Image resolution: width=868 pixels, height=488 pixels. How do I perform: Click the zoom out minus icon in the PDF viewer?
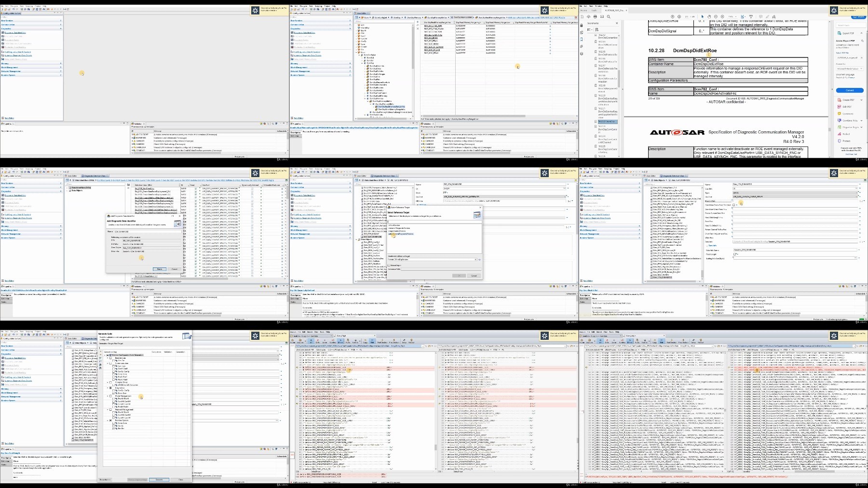[716, 16]
